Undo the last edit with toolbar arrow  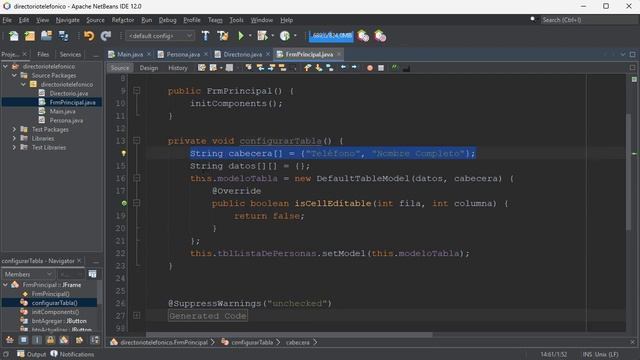click(x=89, y=36)
